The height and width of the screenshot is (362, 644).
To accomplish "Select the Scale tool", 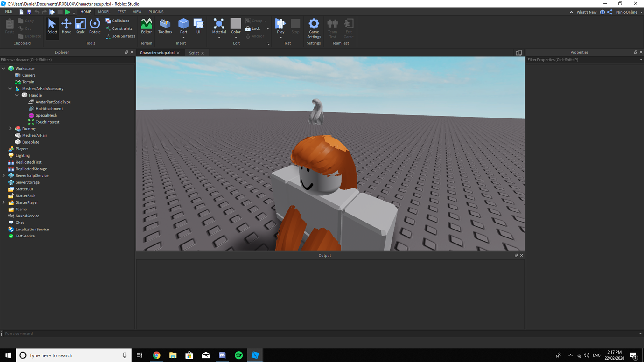I will [80, 27].
